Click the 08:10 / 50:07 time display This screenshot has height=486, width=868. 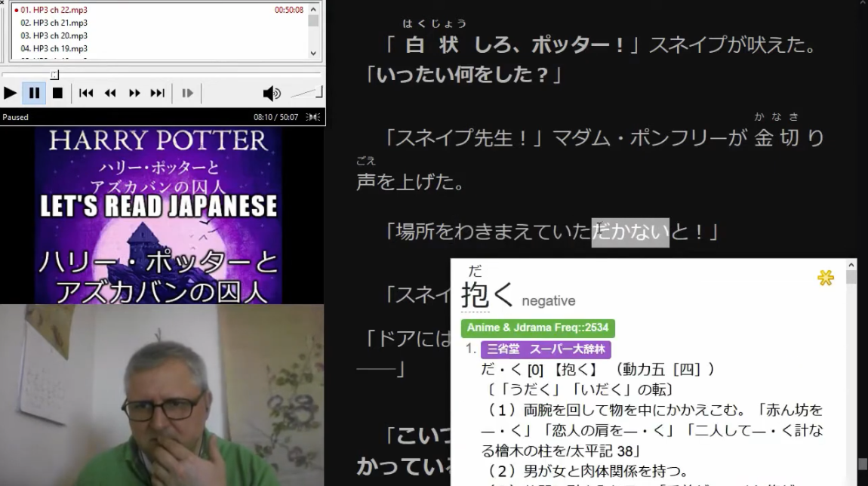pos(275,117)
